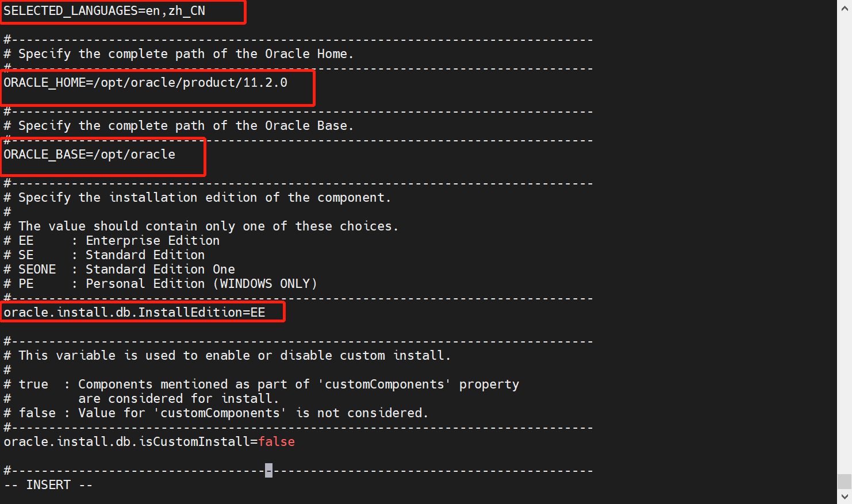Click comment about Oracle Base complete path
This screenshot has width=852, height=504.
coord(178,126)
